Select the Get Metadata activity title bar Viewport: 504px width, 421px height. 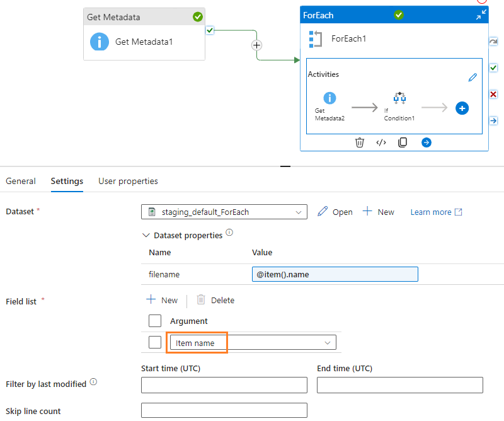click(144, 17)
